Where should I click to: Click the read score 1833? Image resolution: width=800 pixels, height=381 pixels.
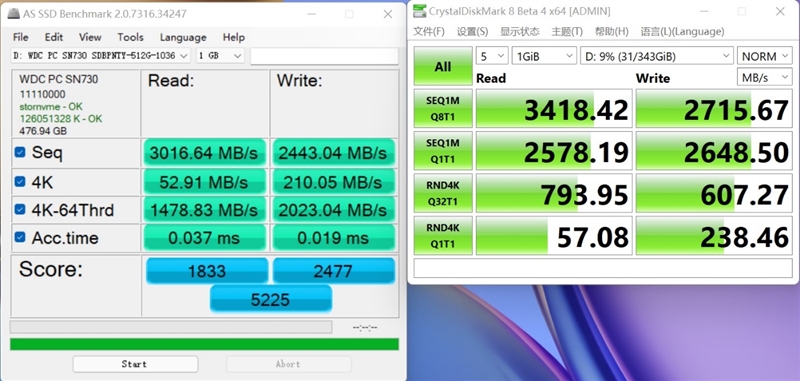point(207,271)
